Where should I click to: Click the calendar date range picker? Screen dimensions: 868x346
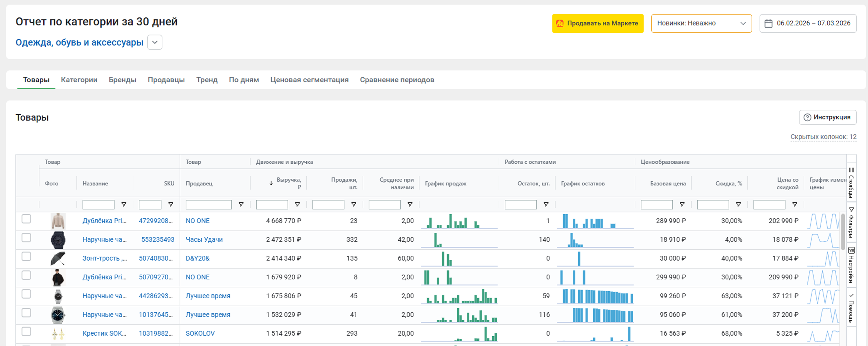[x=808, y=23]
